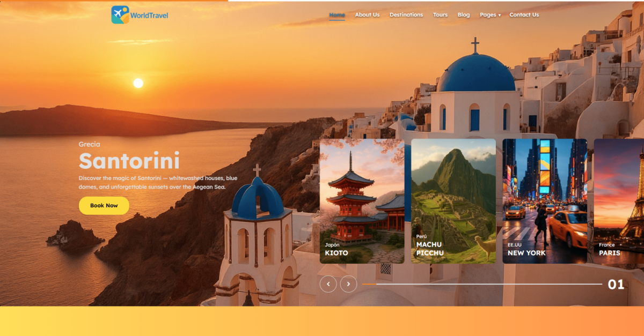Choose the Machu Picchu destination card
This screenshot has height=336, width=644.
[x=453, y=201]
